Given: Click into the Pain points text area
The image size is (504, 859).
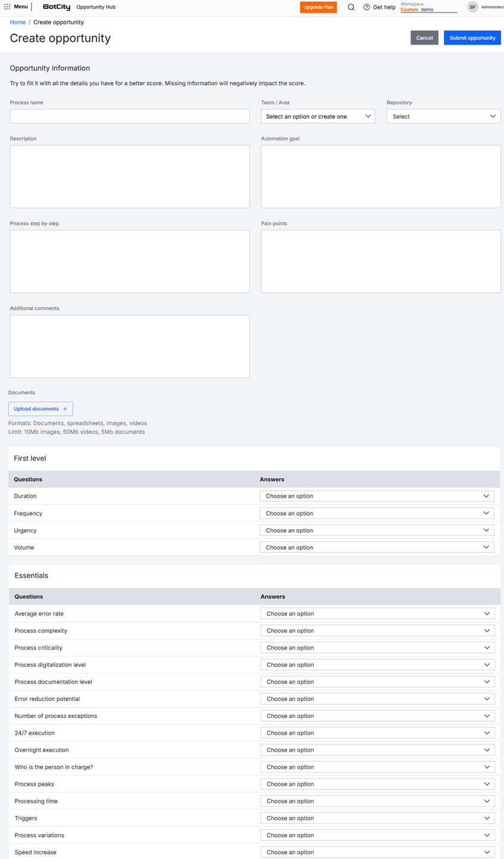Looking at the screenshot, I should click(381, 261).
